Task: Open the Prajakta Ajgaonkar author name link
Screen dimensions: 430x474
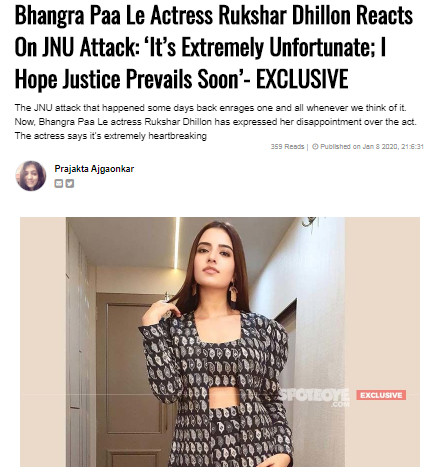Action: (x=94, y=169)
